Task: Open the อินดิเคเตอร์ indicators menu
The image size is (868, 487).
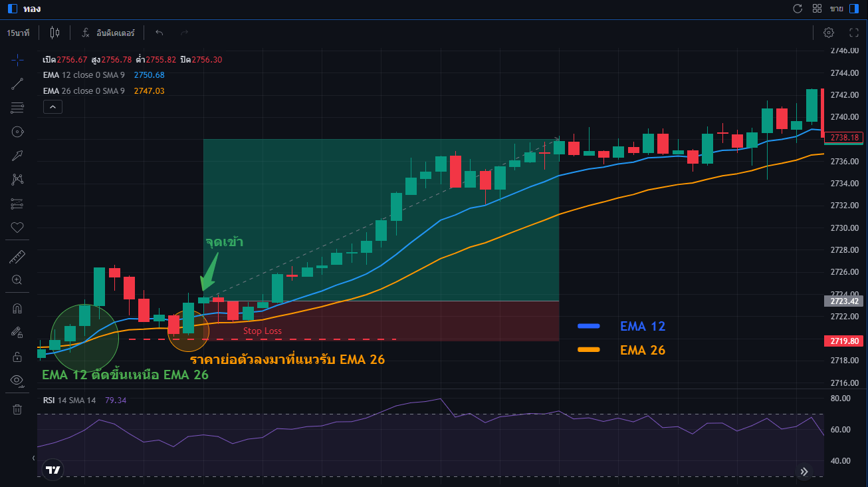Action: point(108,33)
